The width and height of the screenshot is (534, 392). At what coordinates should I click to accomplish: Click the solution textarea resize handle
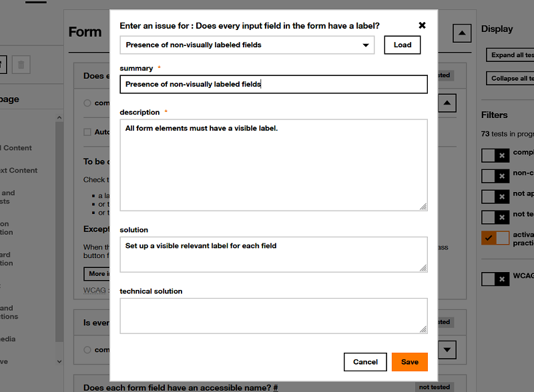pyautogui.click(x=423, y=268)
